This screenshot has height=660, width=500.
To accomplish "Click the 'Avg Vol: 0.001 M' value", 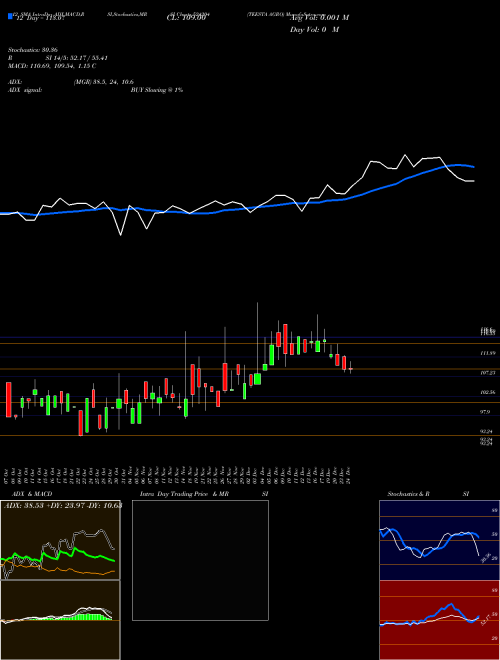I will 319,18.
